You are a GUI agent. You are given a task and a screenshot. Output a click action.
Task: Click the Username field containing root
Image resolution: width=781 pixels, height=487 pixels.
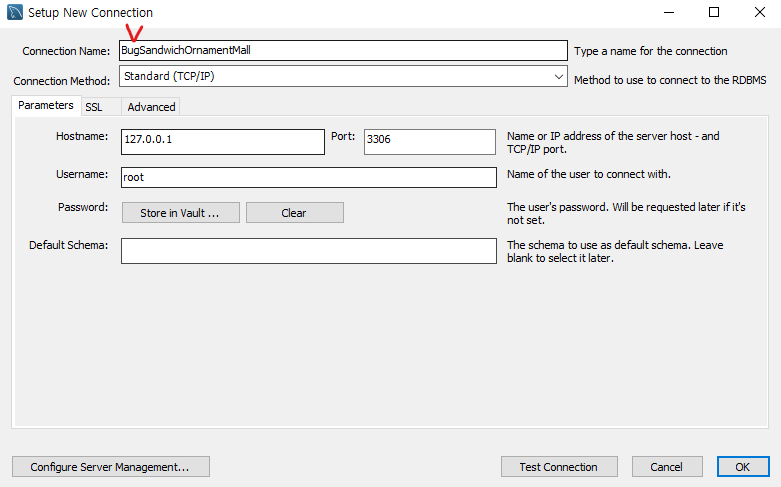coord(309,177)
